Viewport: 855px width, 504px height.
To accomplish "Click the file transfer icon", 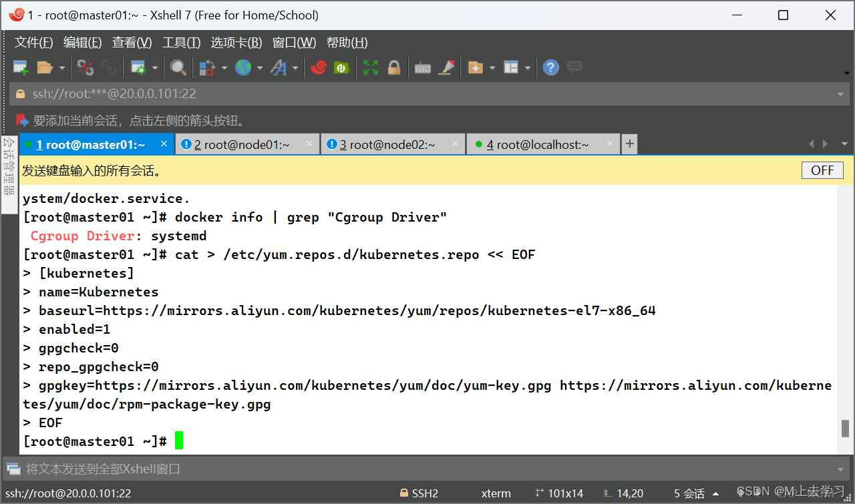I will pos(208,67).
